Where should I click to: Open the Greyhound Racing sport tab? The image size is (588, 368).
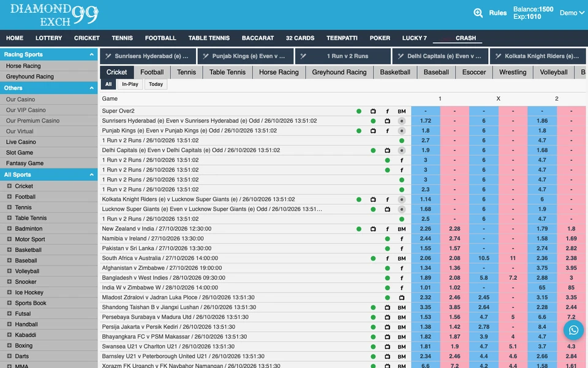point(339,72)
